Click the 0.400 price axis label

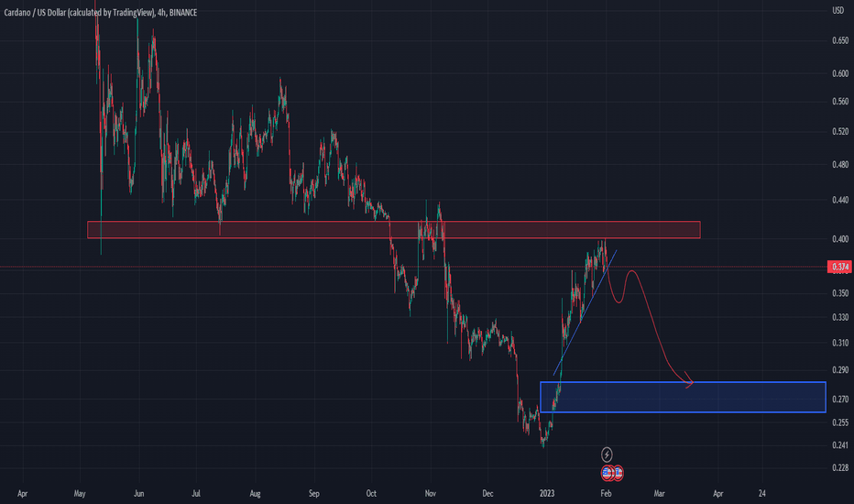(840, 238)
